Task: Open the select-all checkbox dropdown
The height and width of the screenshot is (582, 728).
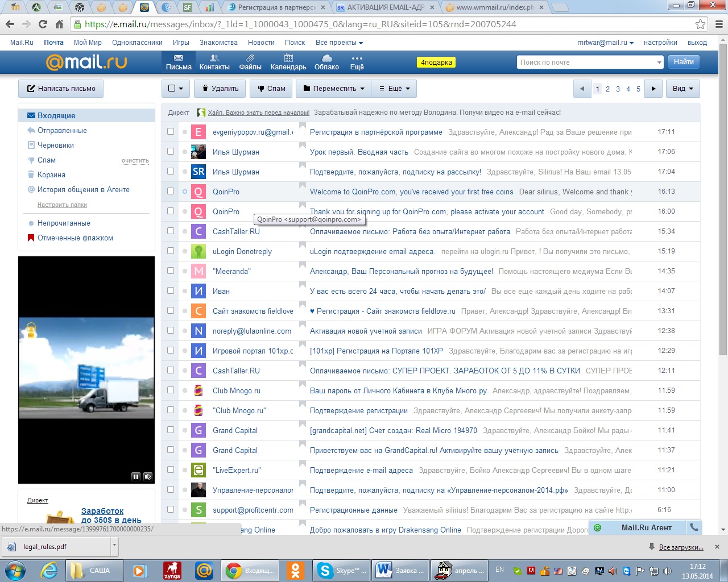Action: pos(175,89)
